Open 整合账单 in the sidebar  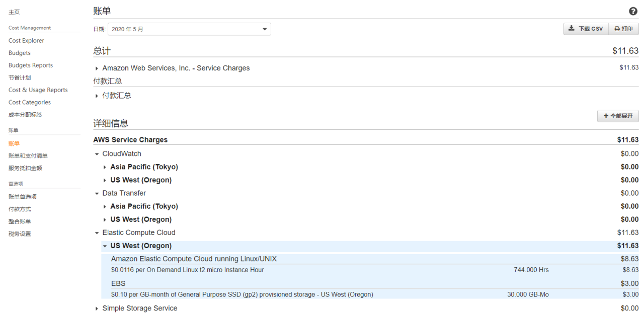[x=20, y=221]
